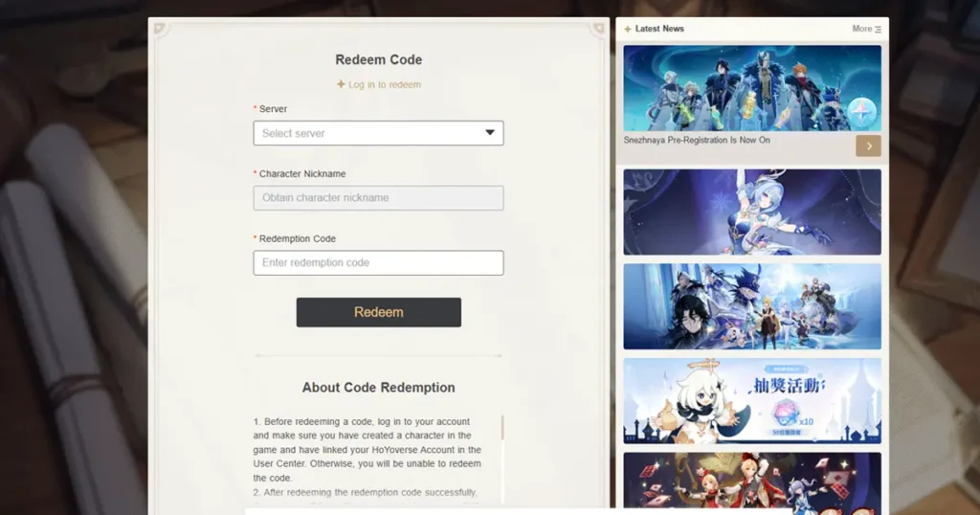This screenshot has width=980, height=515.
Task: Open the icy group character news thumbnail
Action: coord(752,306)
